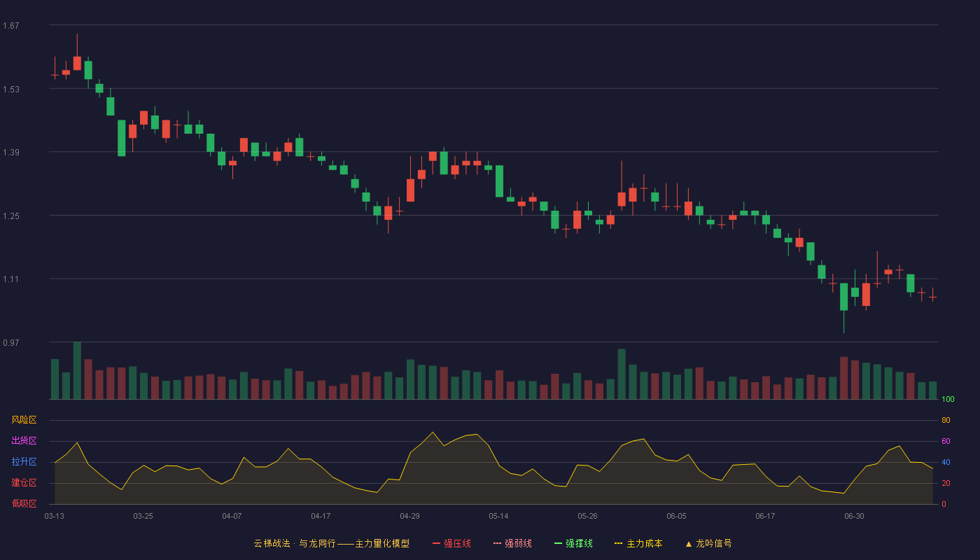Screen dimensions: 980x560
Task: Click the magenta 60 indicator axis label
Action: click(946, 441)
